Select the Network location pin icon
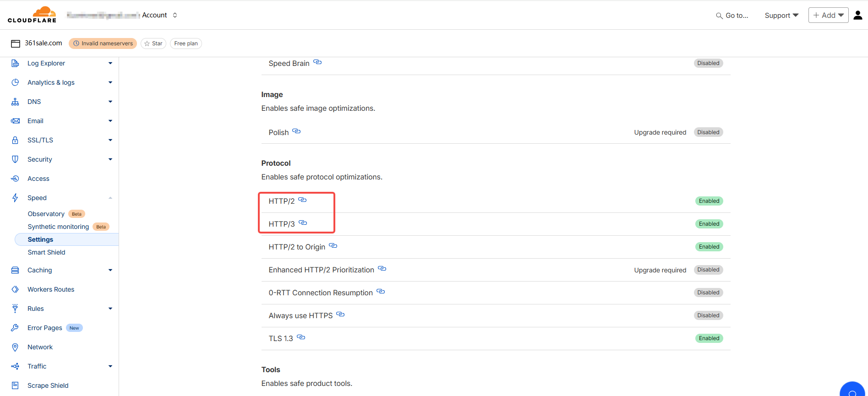The height and width of the screenshot is (396, 868). pyautogui.click(x=15, y=347)
